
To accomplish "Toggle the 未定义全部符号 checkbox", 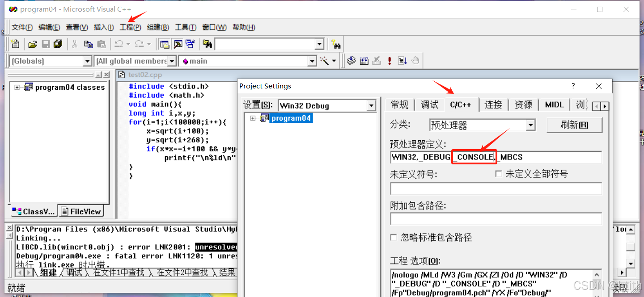I will [x=499, y=174].
